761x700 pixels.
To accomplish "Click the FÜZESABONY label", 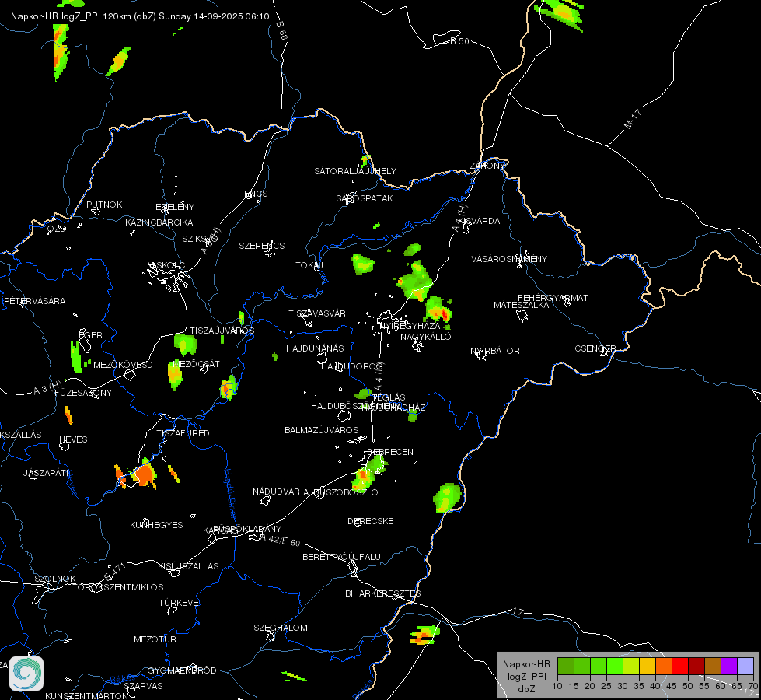I will pyautogui.click(x=83, y=393).
